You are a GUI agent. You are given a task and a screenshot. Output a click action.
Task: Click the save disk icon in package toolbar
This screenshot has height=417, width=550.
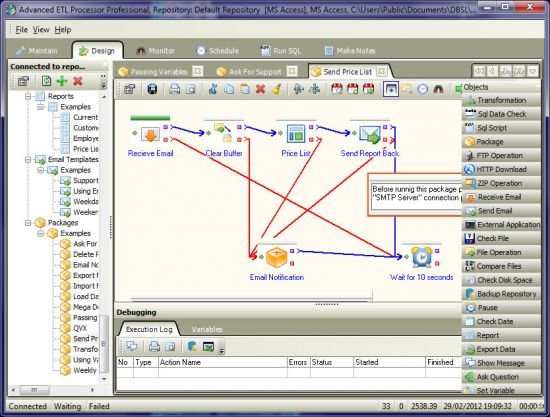pyautogui.click(x=152, y=89)
